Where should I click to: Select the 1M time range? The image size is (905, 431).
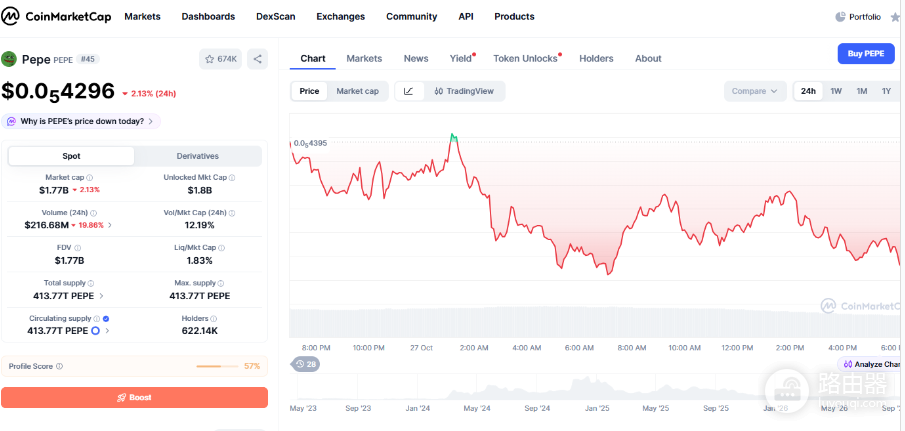[x=862, y=91]
